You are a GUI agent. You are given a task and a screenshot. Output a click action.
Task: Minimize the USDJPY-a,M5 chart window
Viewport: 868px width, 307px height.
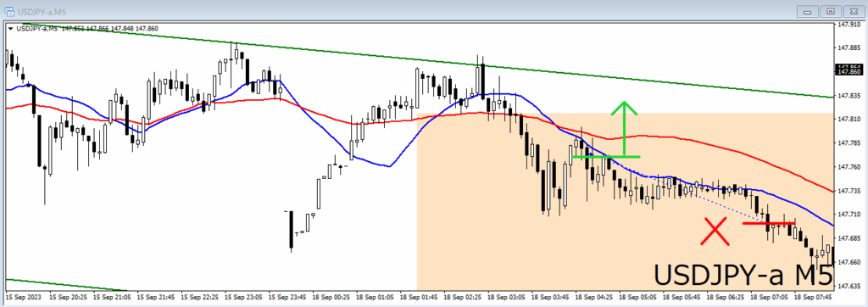808,11
